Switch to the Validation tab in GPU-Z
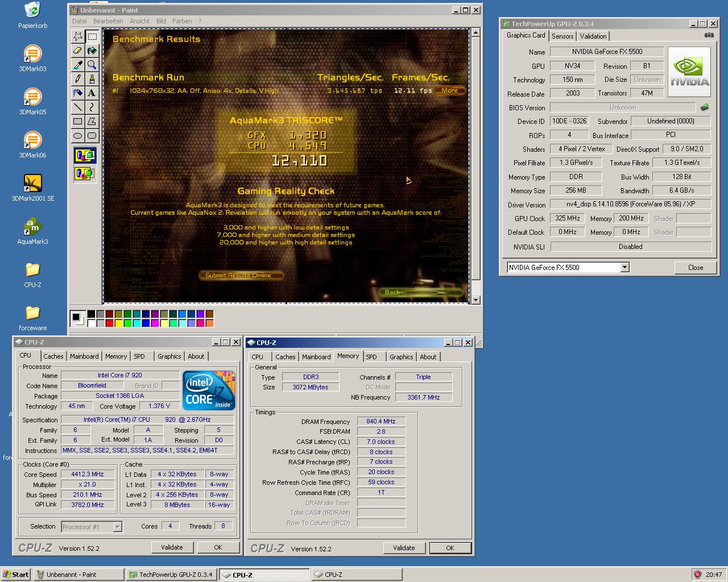 click(x=593, y=36)
